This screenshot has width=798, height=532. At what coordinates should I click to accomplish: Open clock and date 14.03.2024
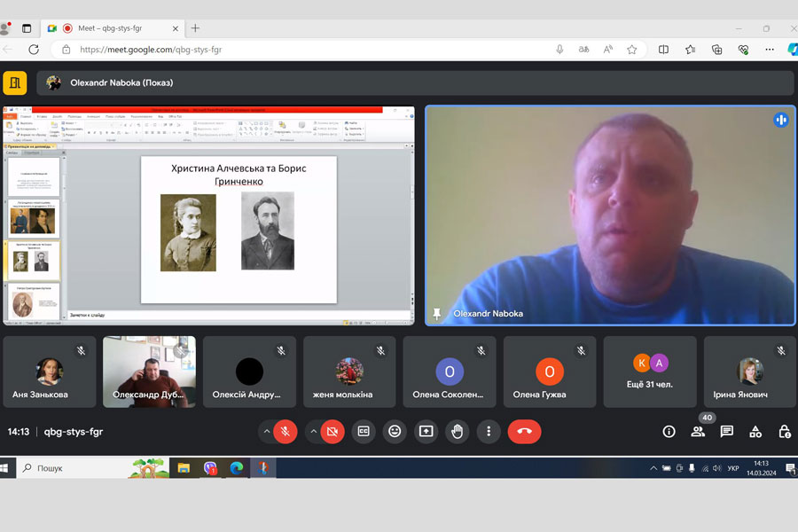(762, 468)
